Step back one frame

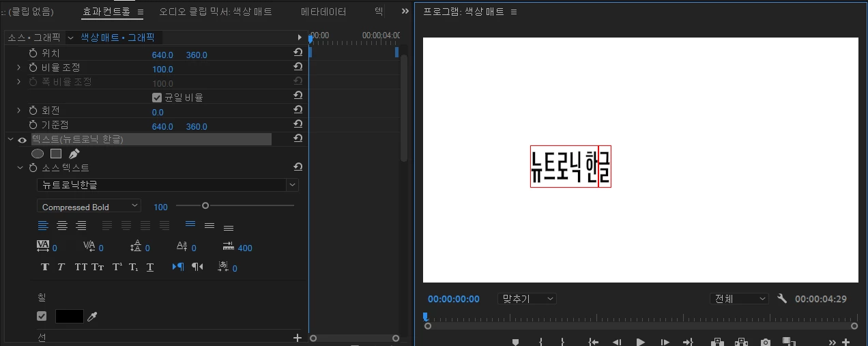click(x=616, y=342)
